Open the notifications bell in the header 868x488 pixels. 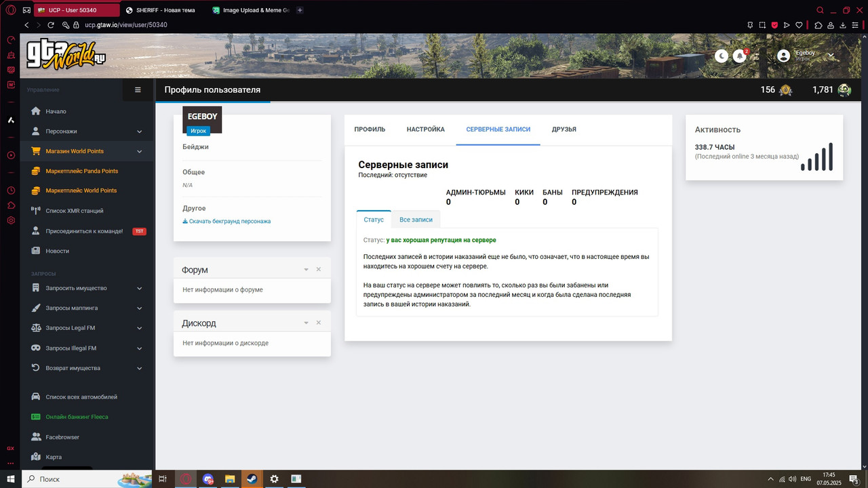pos(740,56)
